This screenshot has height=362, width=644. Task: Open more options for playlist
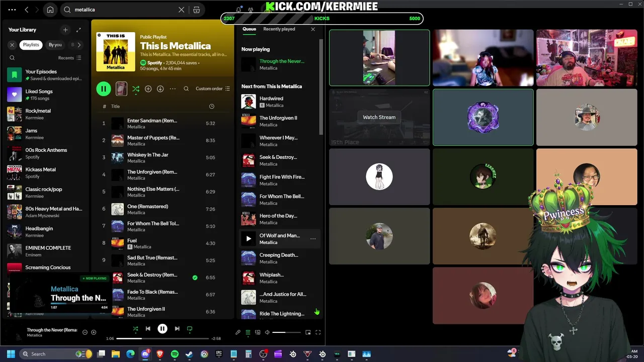click(173, 88)
